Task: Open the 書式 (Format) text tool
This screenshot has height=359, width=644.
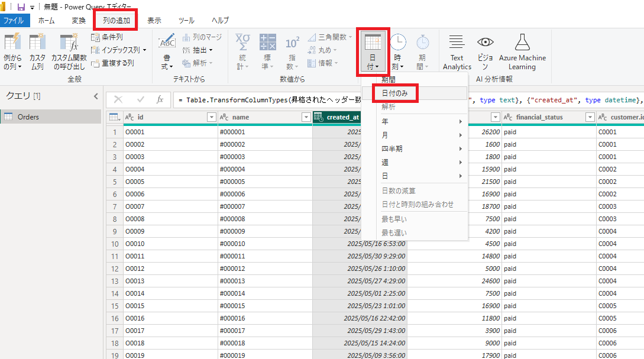Action: [x=167, y=52]
